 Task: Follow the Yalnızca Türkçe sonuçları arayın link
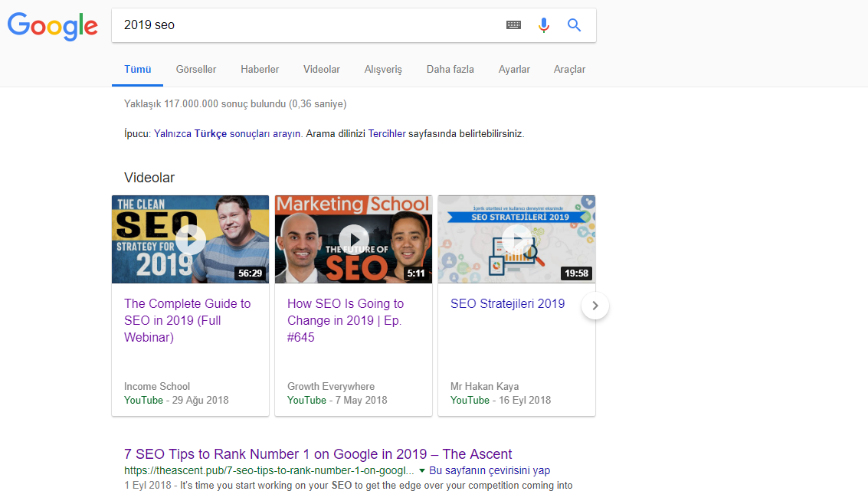[227, 133]
